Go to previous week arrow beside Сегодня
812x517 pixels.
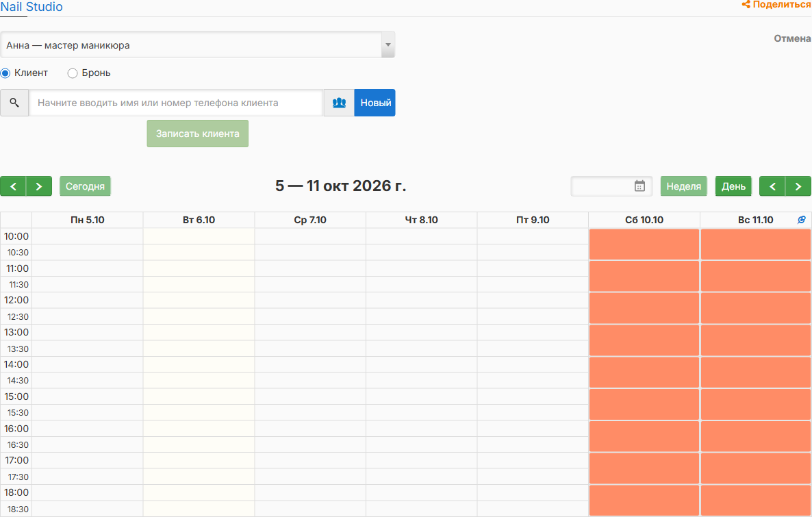pyautogui.click(x=14, y=186)
